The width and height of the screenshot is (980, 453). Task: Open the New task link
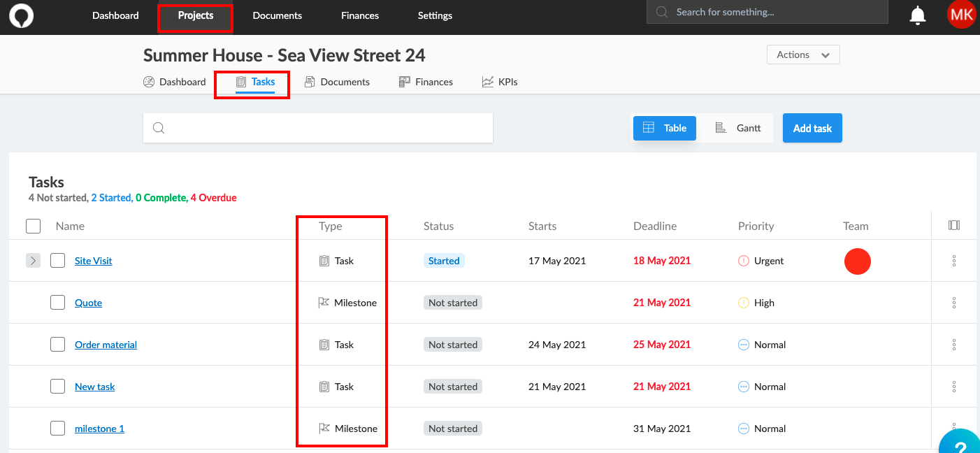tap(95, 387)
